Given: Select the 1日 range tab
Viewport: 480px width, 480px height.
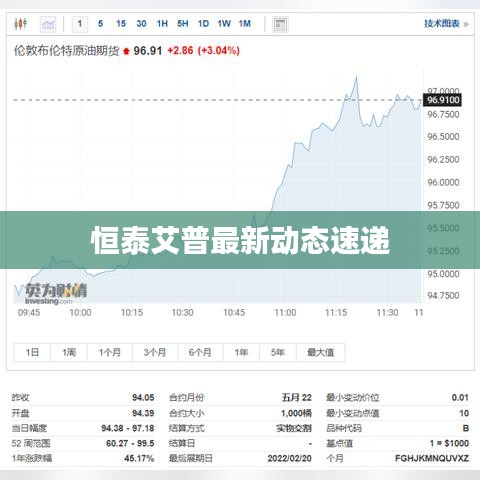Looking at the screenshot, I should pyautogui.click(x=32, y=352).
